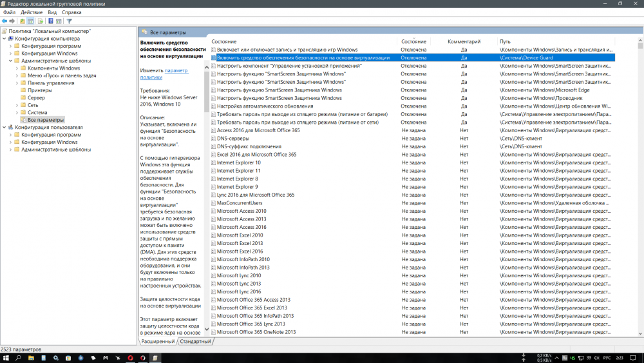The height and width of the screenshot is (363, 644).
Task: Select the "Принтеры" folder in tree
Action: (x=40, y=90)
